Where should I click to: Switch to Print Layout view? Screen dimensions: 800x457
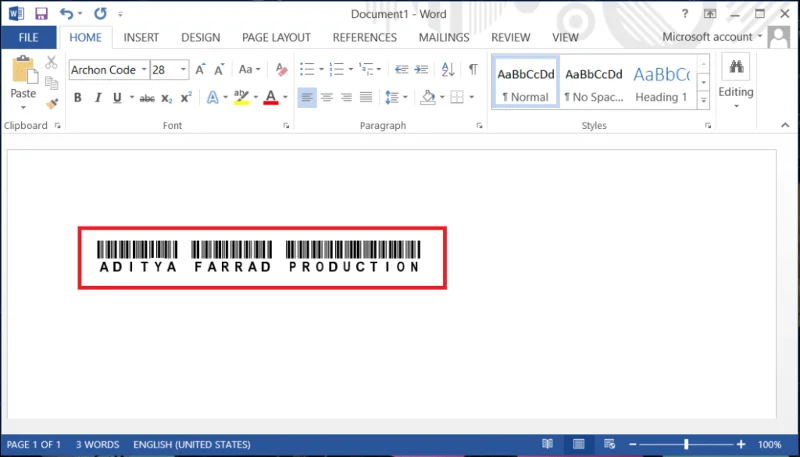pos(579,444)
